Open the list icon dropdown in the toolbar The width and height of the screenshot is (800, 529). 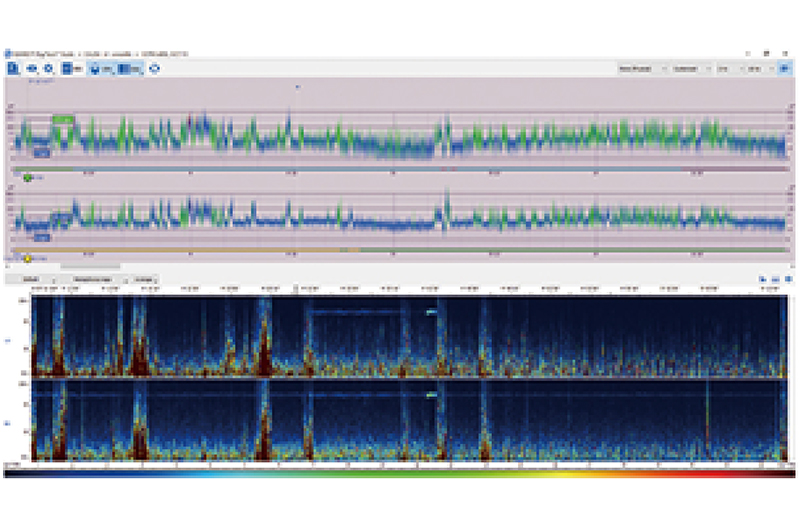71,68
